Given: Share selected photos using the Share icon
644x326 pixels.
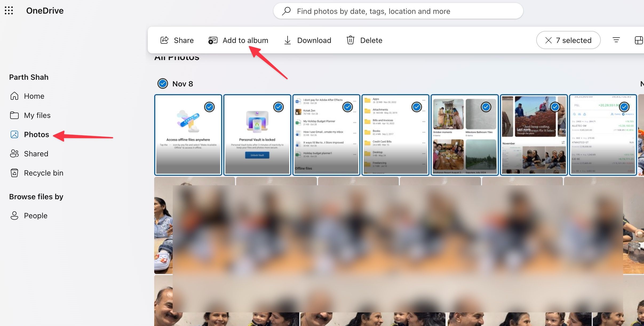Looking at the screenshot, I should [177, 40].
